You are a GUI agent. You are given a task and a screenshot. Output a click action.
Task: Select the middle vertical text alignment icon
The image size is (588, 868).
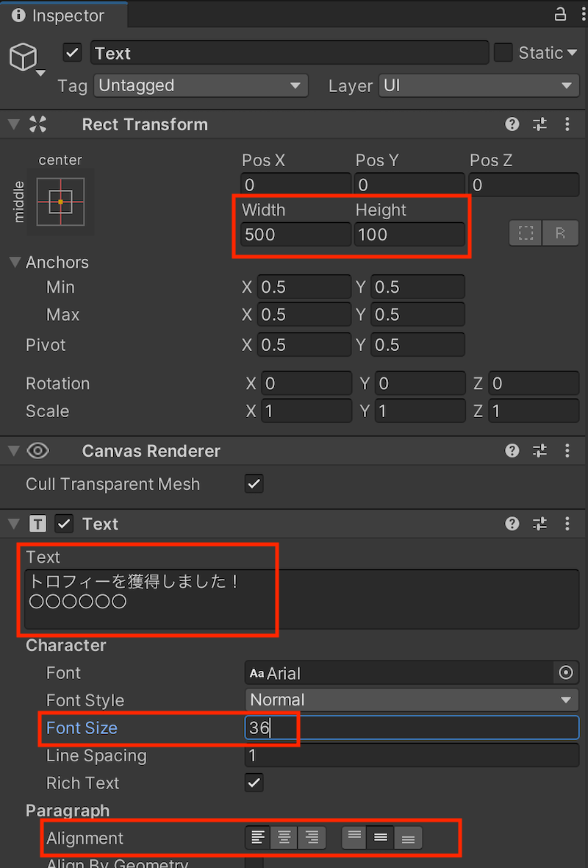(380, 837)
